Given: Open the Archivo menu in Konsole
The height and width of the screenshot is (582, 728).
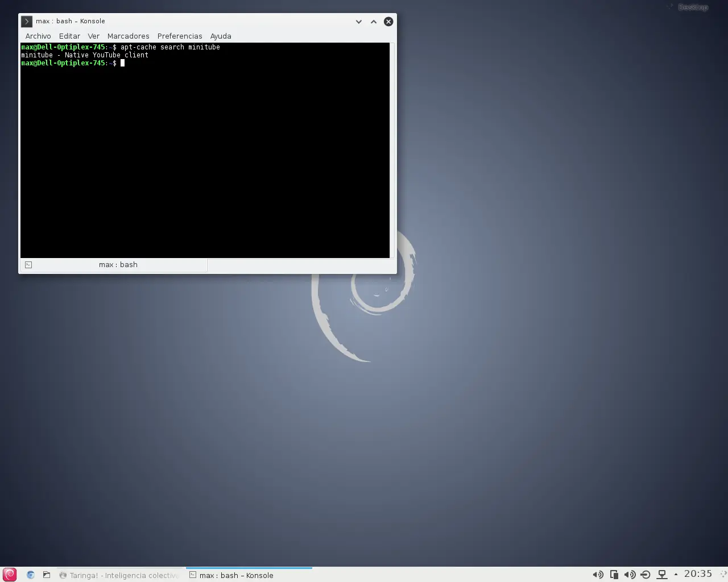Looking at the screenshot, I should [x=38, y=36].
